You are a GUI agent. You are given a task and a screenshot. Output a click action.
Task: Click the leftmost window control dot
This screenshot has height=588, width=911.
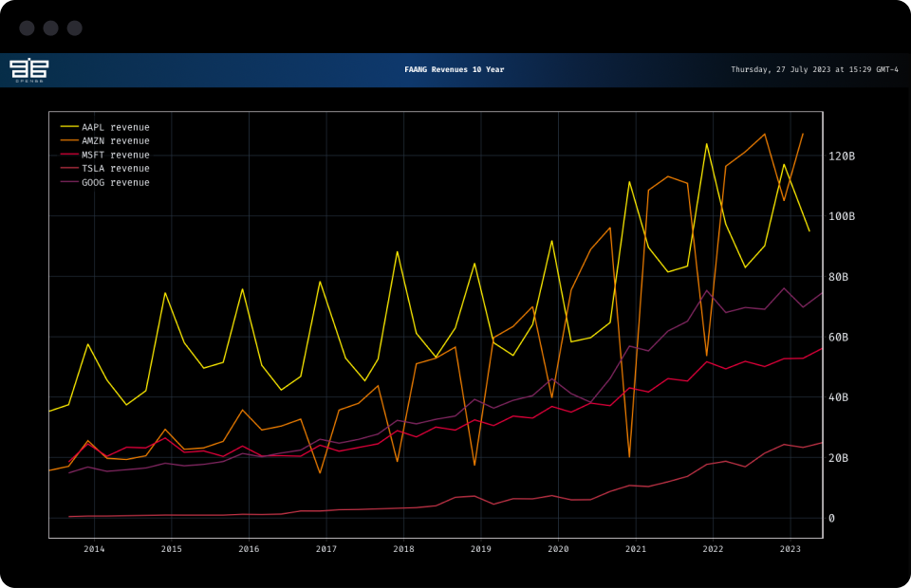[27, 28]
